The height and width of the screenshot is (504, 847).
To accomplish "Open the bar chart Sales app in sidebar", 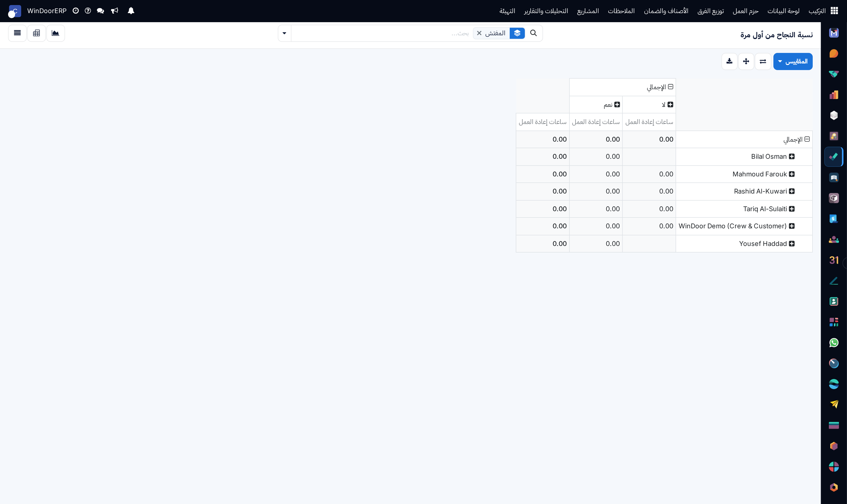I will tap(834, 95).
